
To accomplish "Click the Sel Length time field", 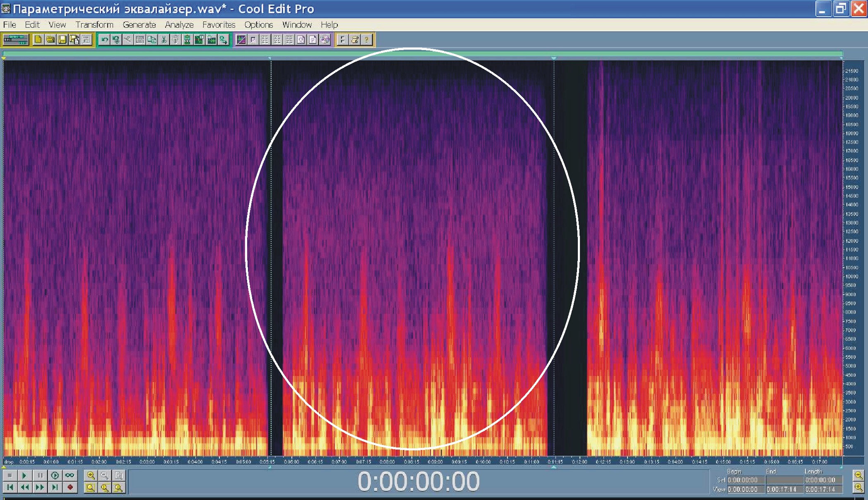I will [824, 480].
